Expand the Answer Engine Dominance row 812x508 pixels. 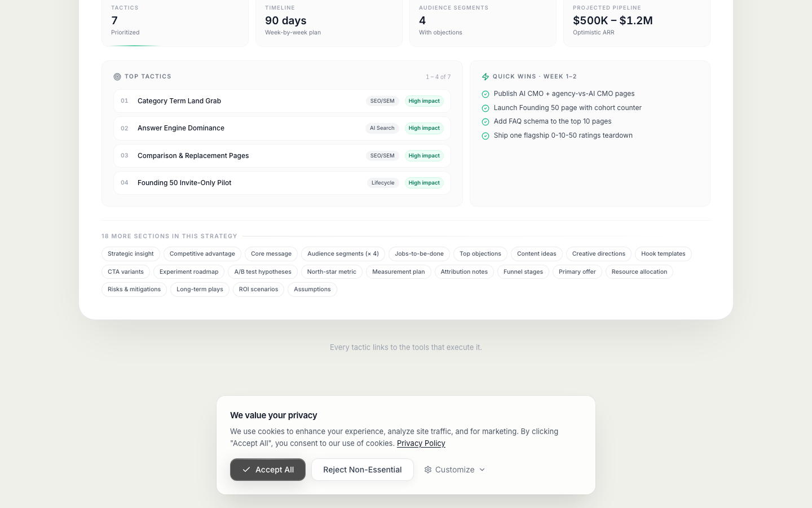point(282,128)
